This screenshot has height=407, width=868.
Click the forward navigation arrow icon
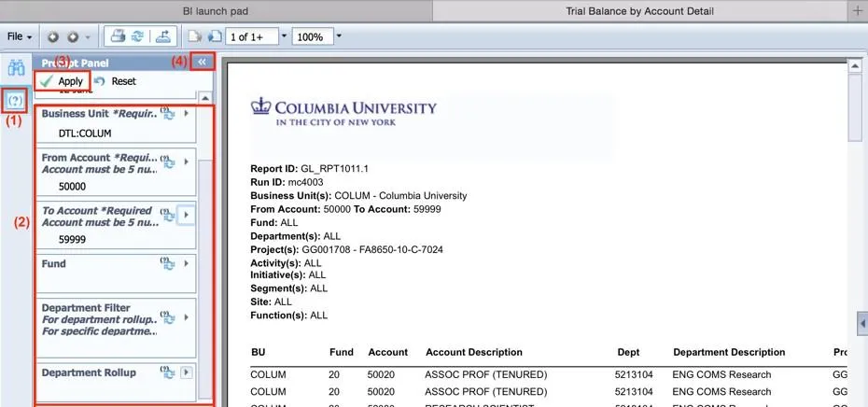pyautogui.click(x=73, y=37)
